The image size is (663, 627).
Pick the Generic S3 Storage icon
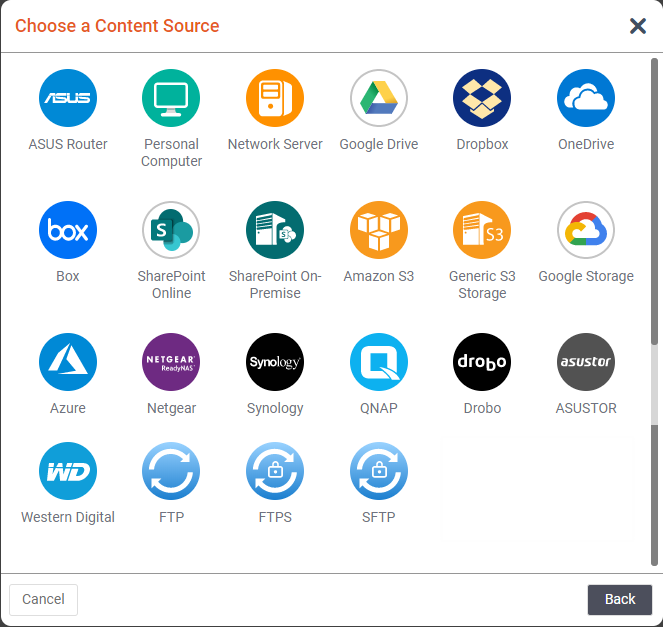(x=482, y=230)
